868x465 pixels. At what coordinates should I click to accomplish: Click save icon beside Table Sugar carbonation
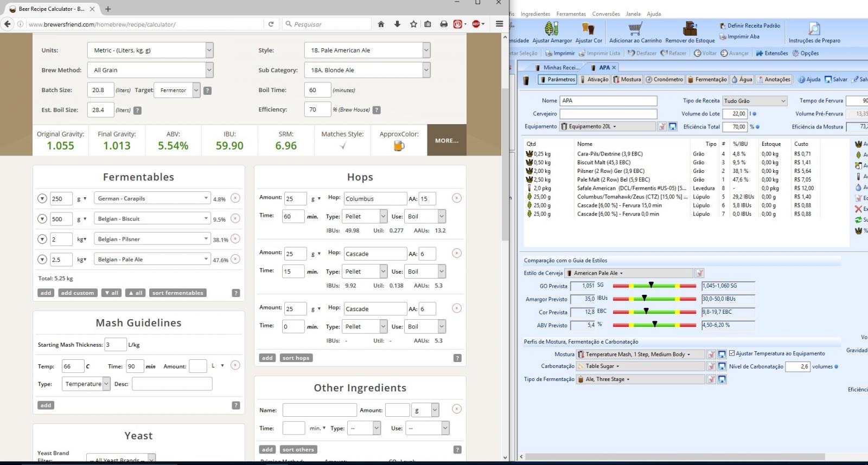(x=722, y=366)
